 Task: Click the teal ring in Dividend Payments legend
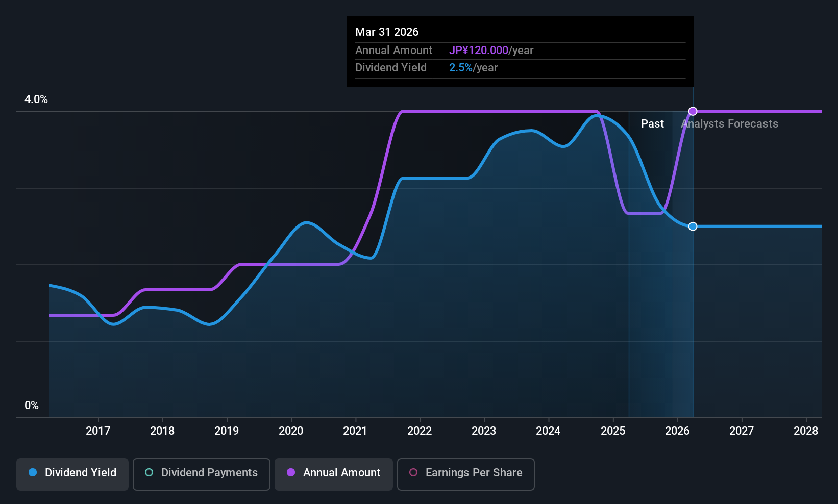pos(149,473)
